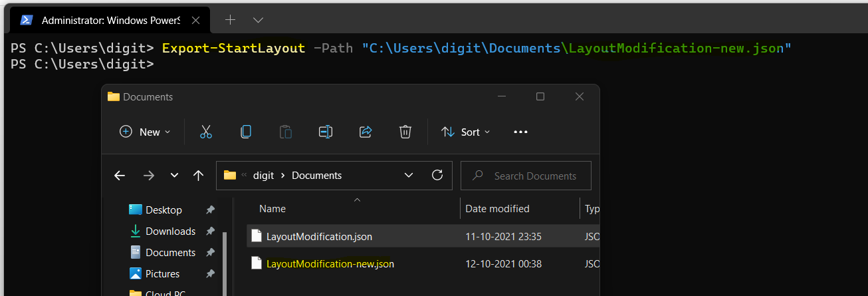Select the LayoutModification.json file name
The height and width of the screenshot is (296, 868).
[x=319, y=236]
